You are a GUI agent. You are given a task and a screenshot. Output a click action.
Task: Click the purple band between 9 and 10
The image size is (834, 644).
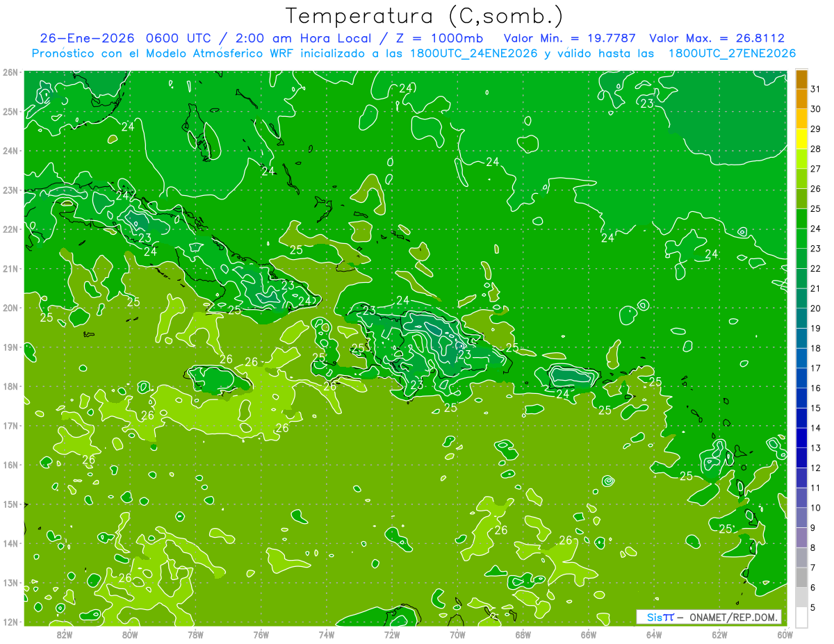point(801,518)
